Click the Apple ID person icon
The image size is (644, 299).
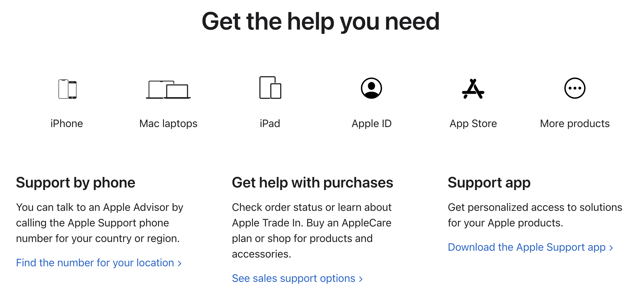point(371,88)
